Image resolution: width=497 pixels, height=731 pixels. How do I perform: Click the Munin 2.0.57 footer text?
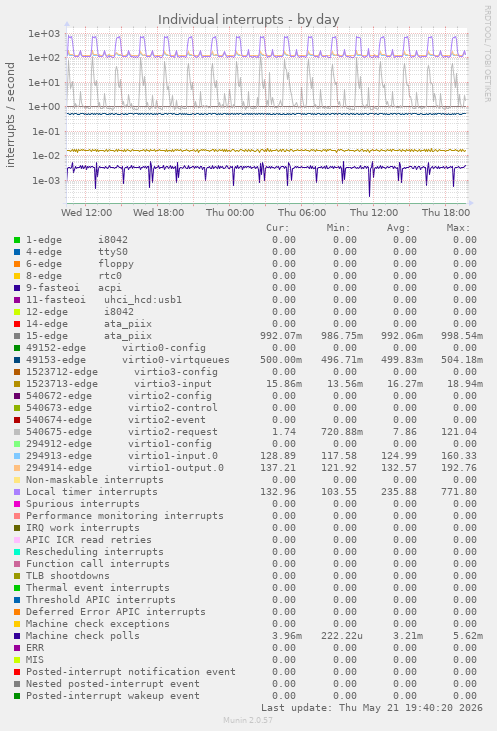pos(248,720)
